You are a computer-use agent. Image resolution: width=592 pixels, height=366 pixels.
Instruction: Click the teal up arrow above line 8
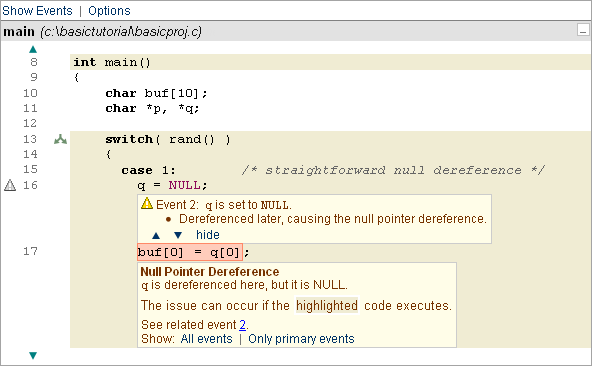click(x=33, y=49)
